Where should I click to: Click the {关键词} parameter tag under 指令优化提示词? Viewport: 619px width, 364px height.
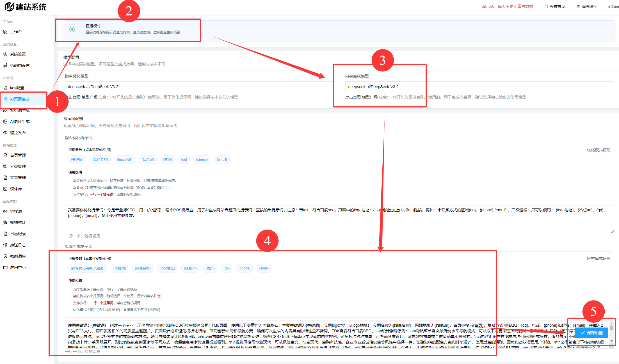[77, 160]
